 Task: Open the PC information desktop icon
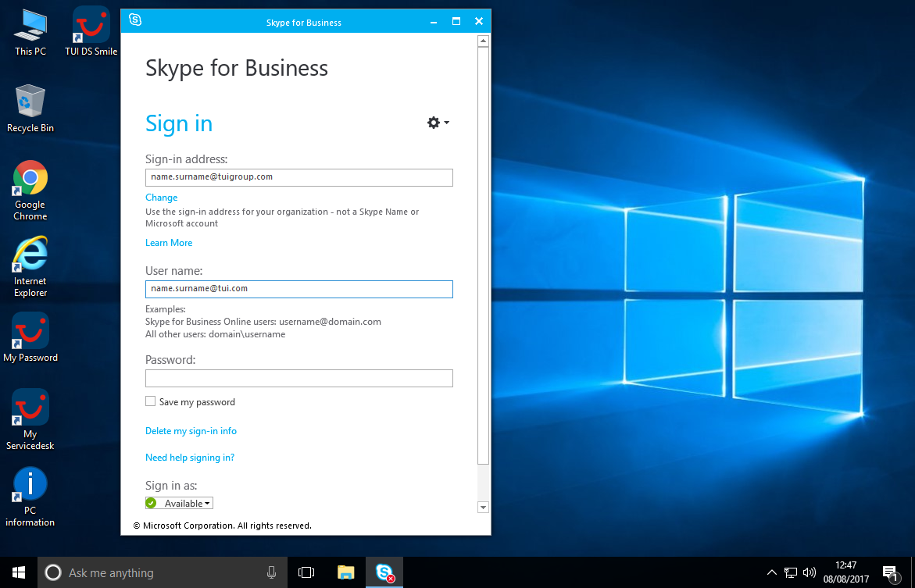(x=30, y=497)
